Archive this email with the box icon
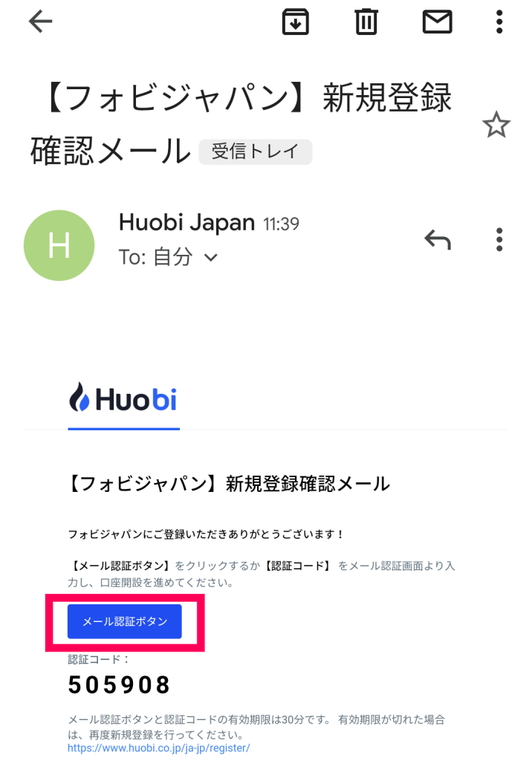This screenshot has height=761, width=532. 295,22
